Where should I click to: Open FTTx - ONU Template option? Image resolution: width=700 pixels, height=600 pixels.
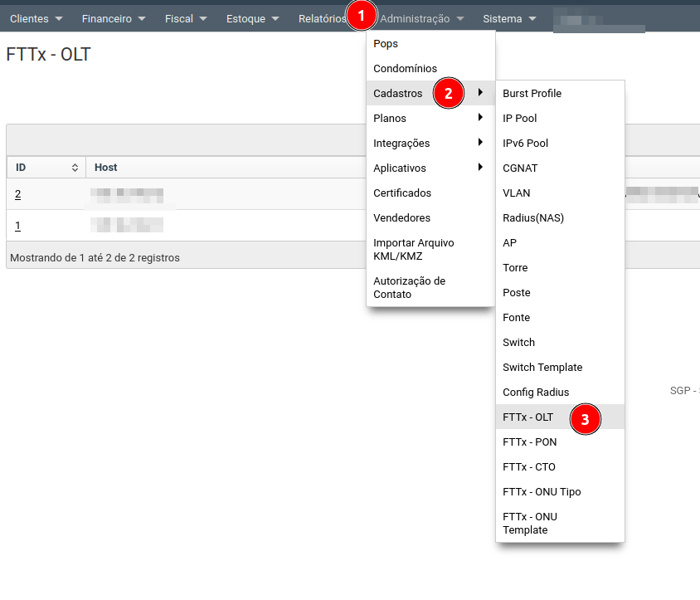[531, 523]
